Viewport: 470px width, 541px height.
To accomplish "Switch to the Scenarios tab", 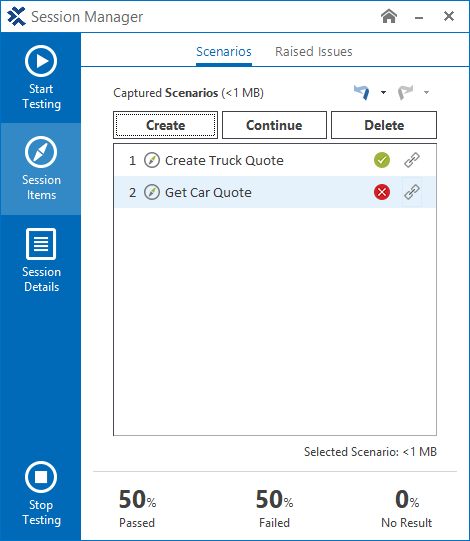I will [x=224, y=52].
